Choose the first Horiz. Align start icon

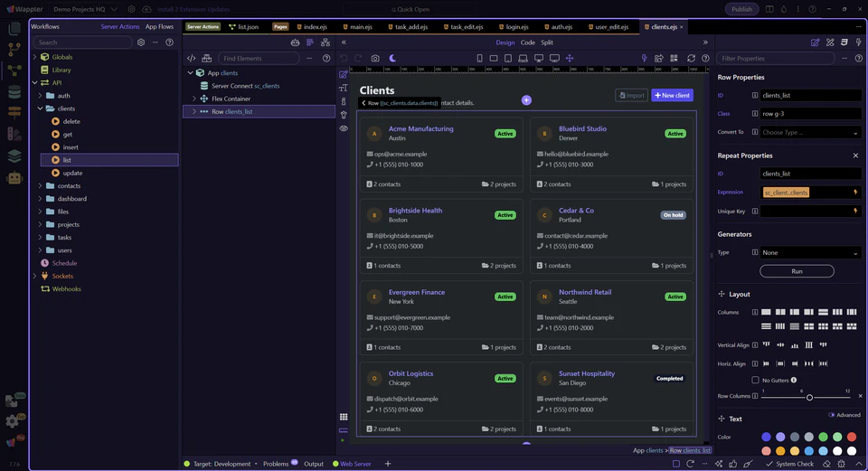(766, 363)
